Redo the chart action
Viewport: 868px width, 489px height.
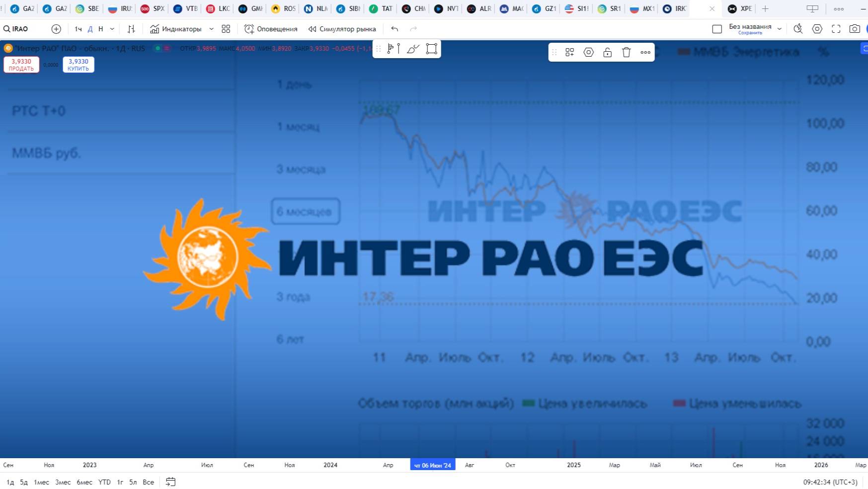[413, 29]
